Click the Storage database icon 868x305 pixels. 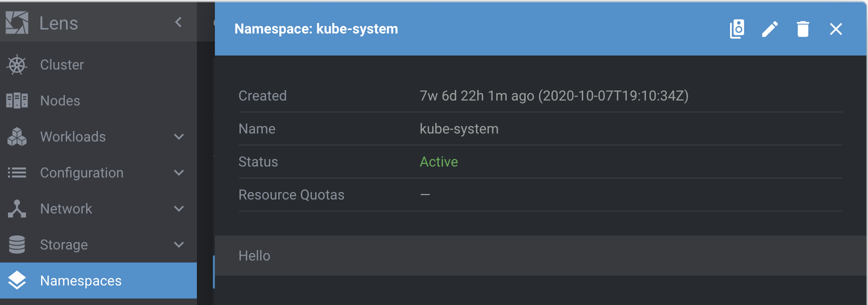(x=17, y=244)
